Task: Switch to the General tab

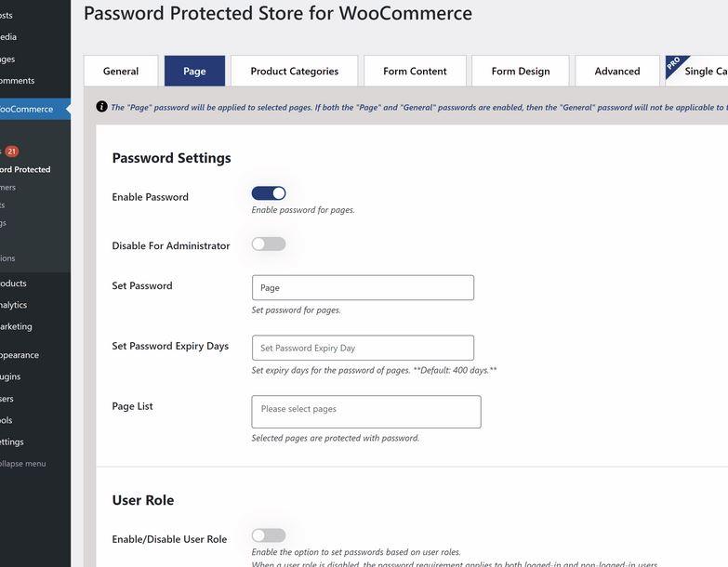Action: point(121,71)
